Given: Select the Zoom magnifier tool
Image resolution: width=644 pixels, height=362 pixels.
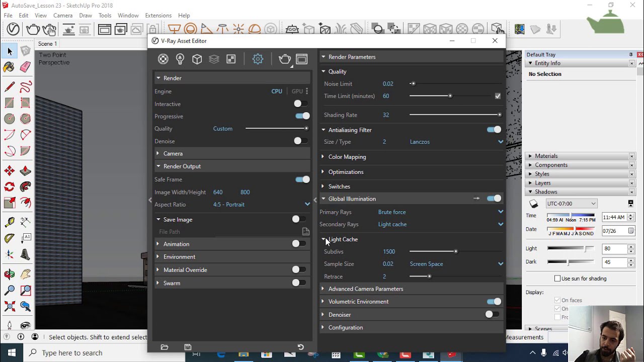Looking at the screenshot, I should point(9,290).
